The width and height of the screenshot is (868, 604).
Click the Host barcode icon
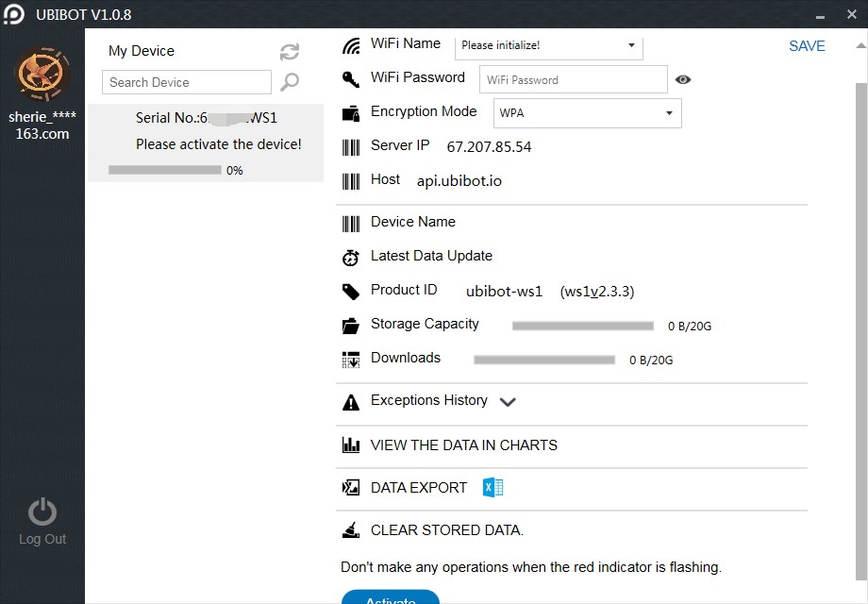[x=350, y=181]
